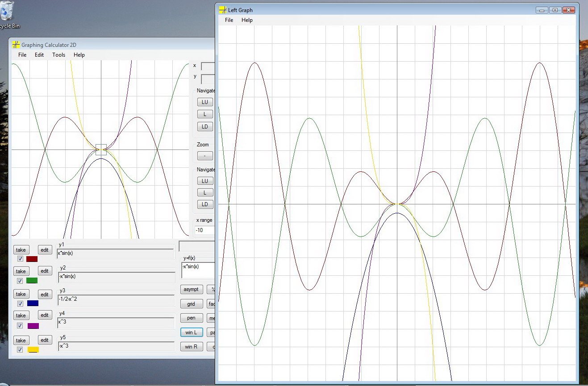Click the win L button

point(191,332)
